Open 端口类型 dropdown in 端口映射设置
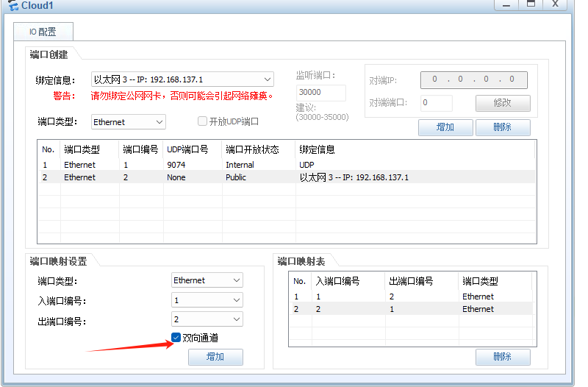Screen dimensions: 588x387 coord(207,280)
